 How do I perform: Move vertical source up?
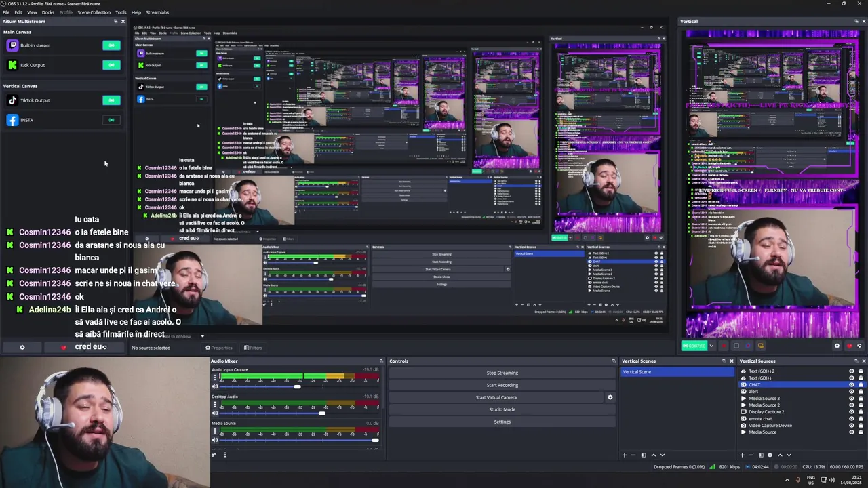point(780,455)
